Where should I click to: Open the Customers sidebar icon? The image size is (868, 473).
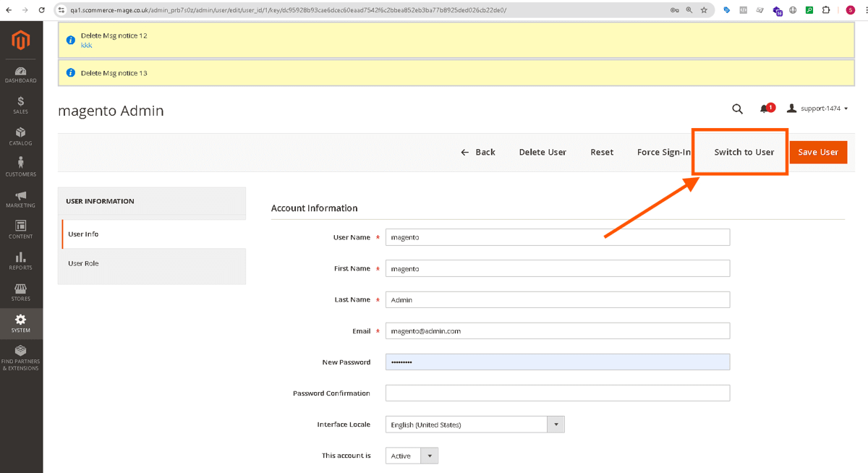20,166
